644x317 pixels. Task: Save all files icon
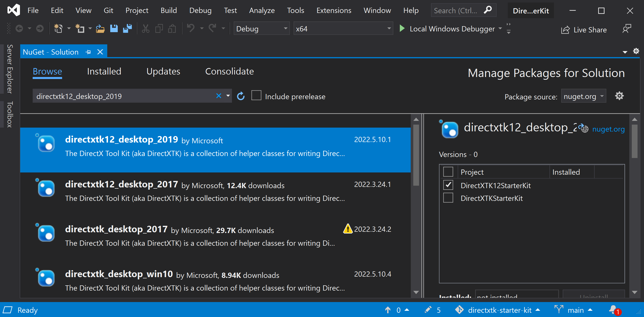coord(127,29)
